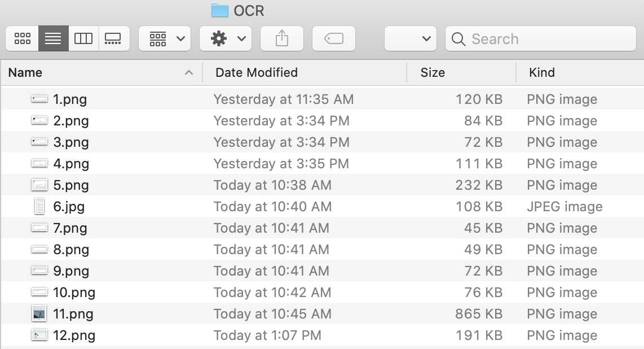Viewport: 644px width, 349px height.
Task: Switch to gallery view
Action: [x=113, y=39]
